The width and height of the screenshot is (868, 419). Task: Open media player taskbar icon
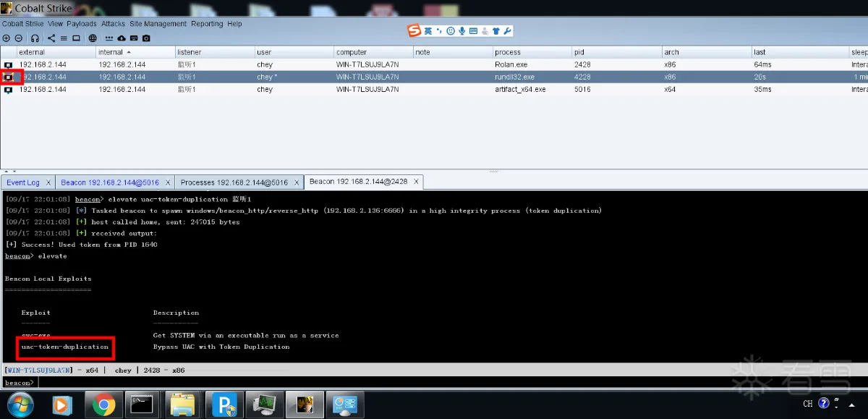[x=61, y=405]
